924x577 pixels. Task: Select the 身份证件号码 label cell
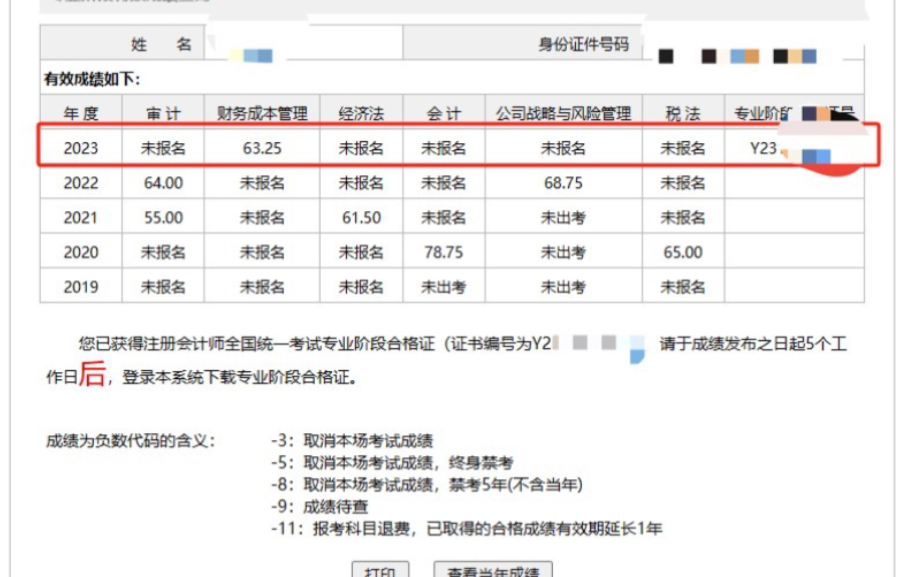[523, 43]
